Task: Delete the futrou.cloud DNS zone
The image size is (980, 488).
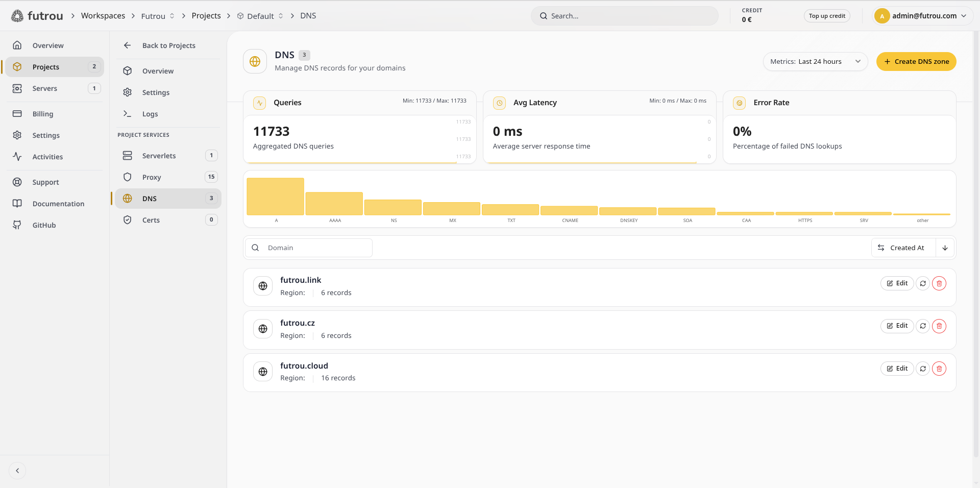Action: (939, 369)
